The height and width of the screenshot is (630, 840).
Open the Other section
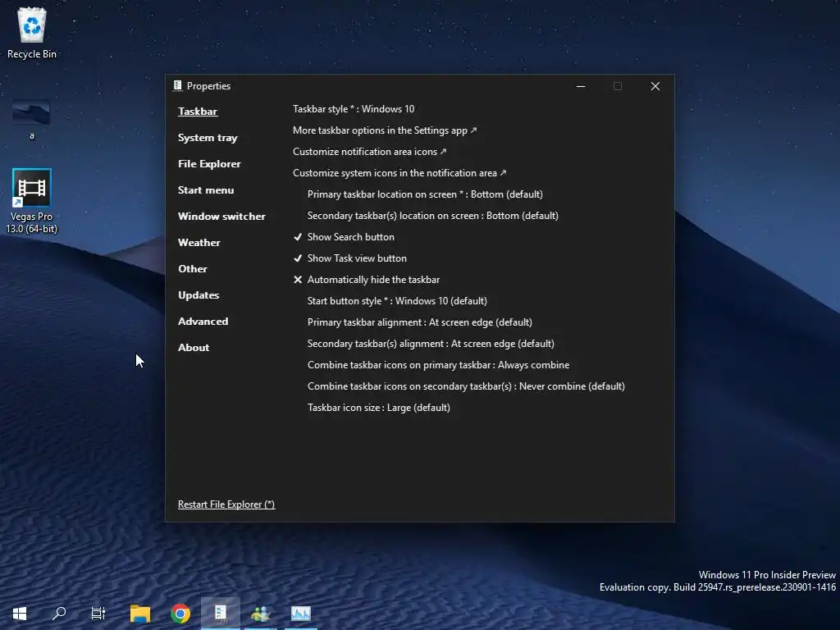pyautogui.click(x=192, y=269)
